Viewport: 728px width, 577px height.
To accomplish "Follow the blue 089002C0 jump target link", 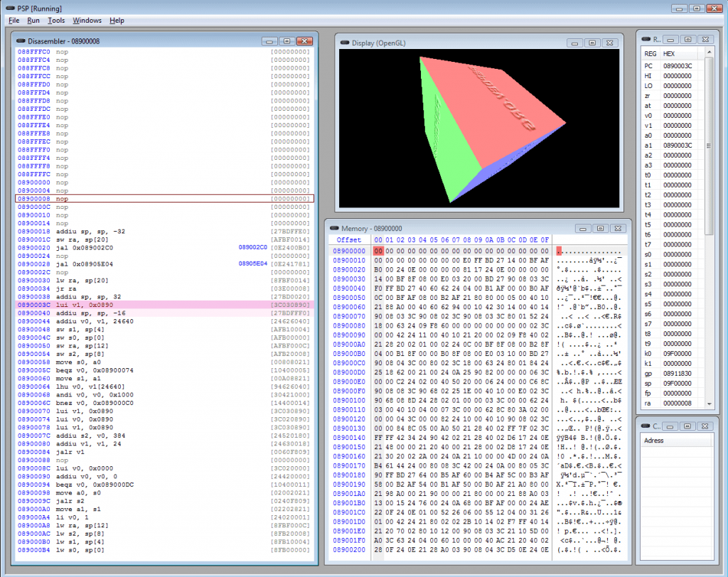I will tap(253, 247).
